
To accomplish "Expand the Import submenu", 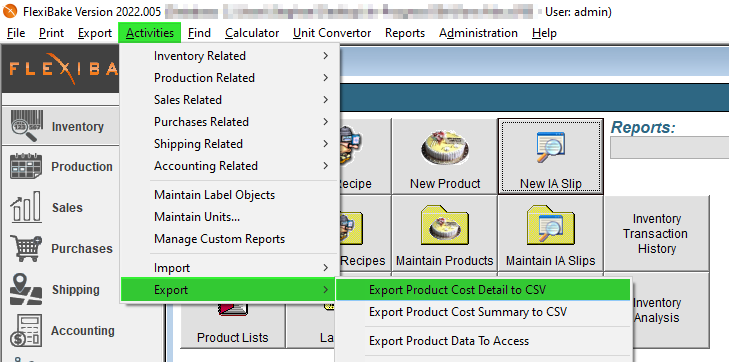I will pyautogui.click(x=228, y=268).
